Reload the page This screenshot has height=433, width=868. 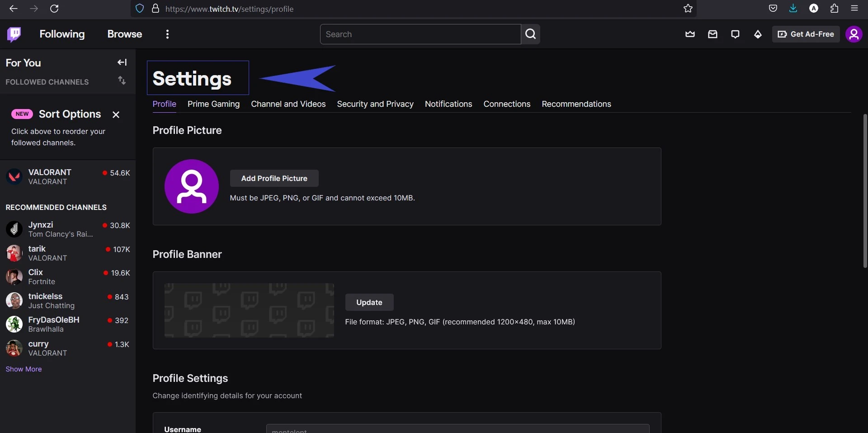54,9
